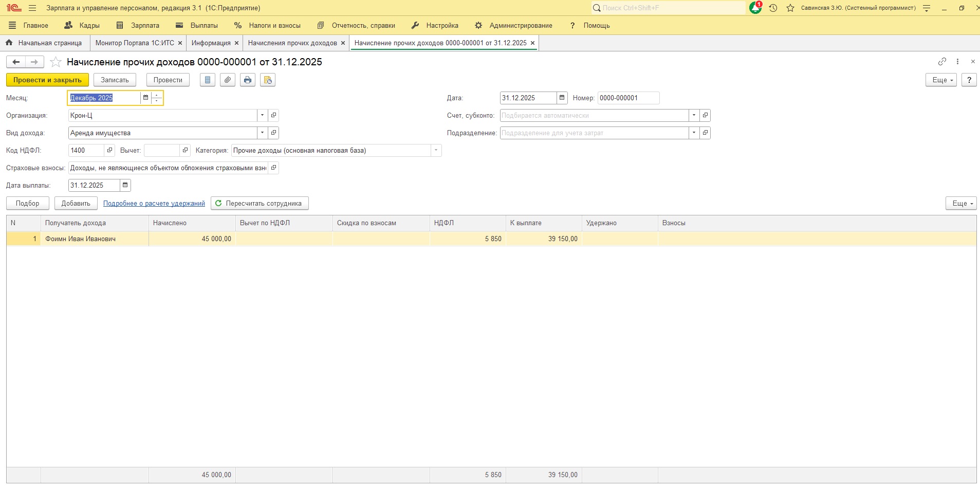The width and height of the screenshot is (980, 490).
Task: Switch to Начальная страница tab
Action: (45, 43)
